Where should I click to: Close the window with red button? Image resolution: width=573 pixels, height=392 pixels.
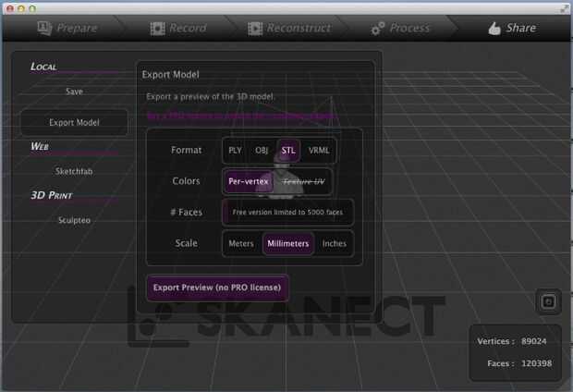pos(10,8)
